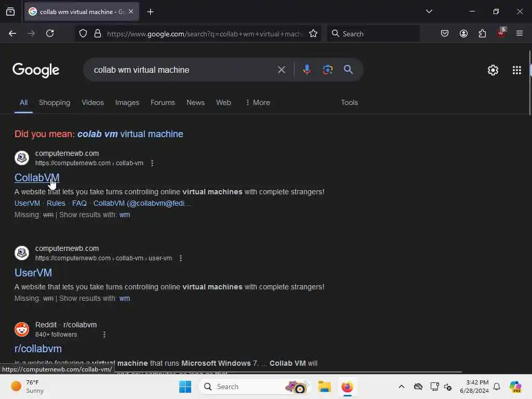Open three-dot menu for user-vm result

[x=181, y=258]
